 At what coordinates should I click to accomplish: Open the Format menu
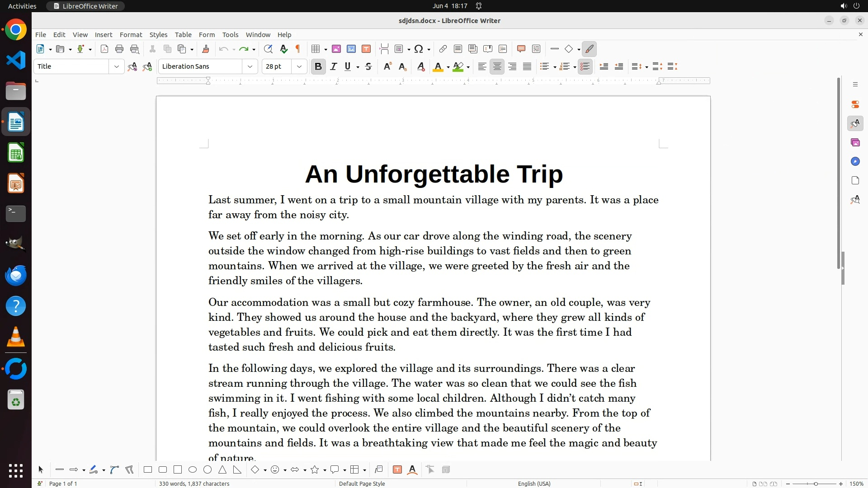131,35
